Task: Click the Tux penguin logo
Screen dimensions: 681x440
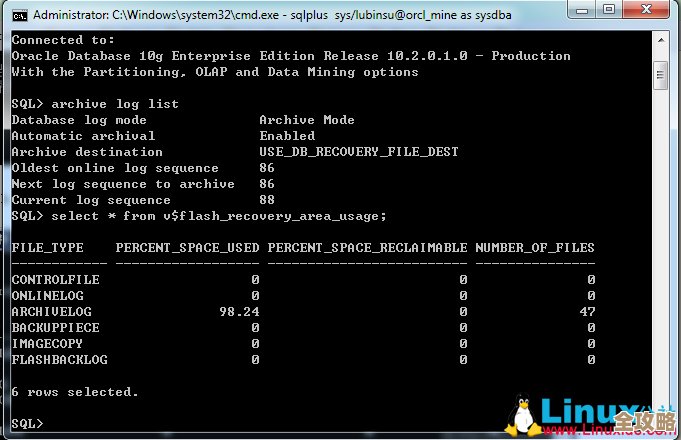Action: tap(519, 414)
